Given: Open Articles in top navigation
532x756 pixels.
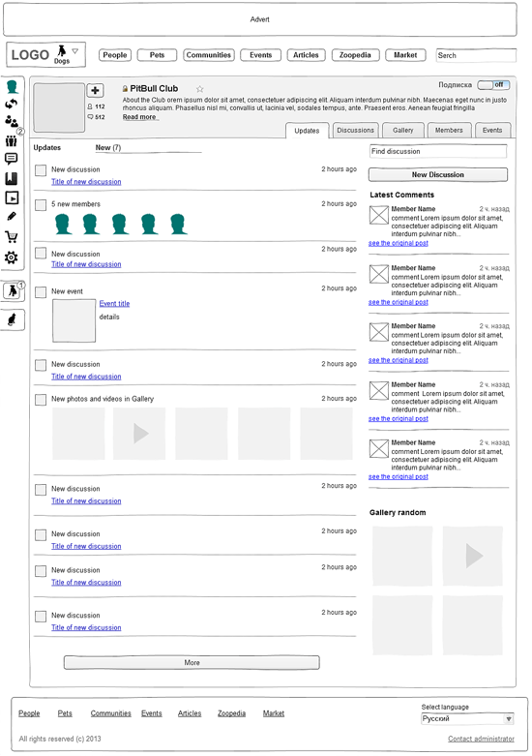Looking at the screenshot, I should point(306,55).
